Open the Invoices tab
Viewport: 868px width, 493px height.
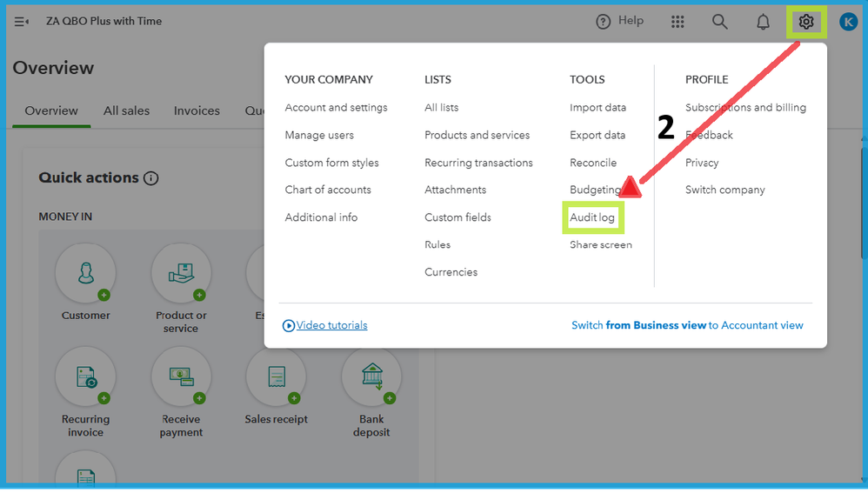coord(197,110)
